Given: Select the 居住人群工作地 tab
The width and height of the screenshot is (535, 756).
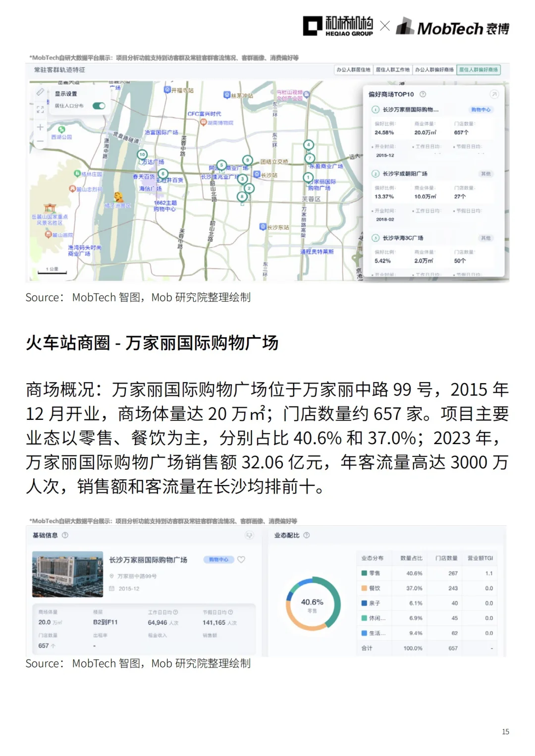Looking at the screenshot, I should [x=392, y=70].
